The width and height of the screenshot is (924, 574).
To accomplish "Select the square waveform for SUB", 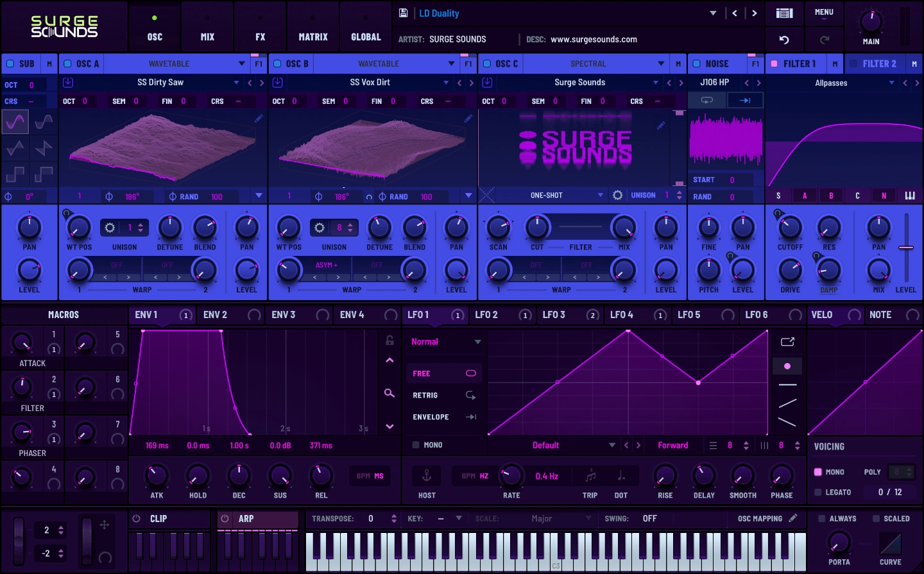I will click(15, 174).
